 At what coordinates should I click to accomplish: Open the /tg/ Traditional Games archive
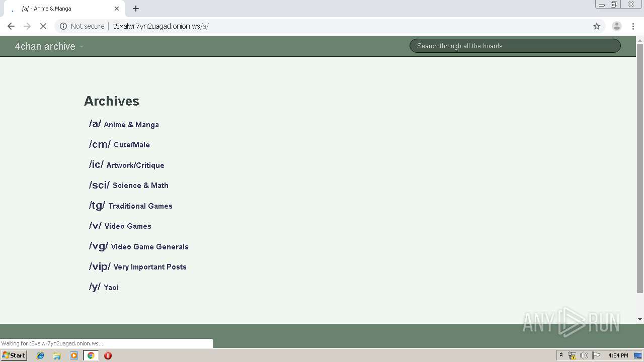pos(131,205)
